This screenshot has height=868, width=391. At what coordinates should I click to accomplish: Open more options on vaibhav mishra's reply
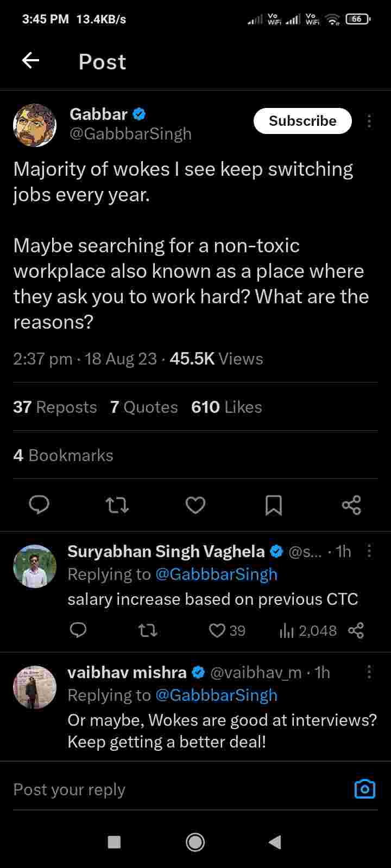pos(369,672)
